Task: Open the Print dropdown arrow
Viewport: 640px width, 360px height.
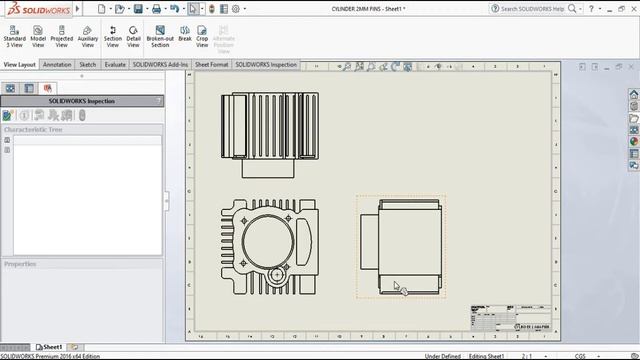Action: 165,9
